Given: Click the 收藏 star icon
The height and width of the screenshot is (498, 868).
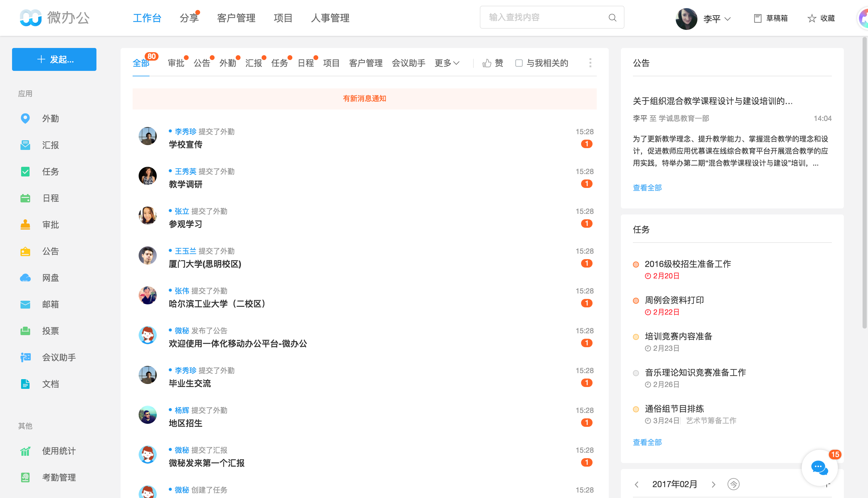Looking at the screenshot, I should [x=812, y=18].
